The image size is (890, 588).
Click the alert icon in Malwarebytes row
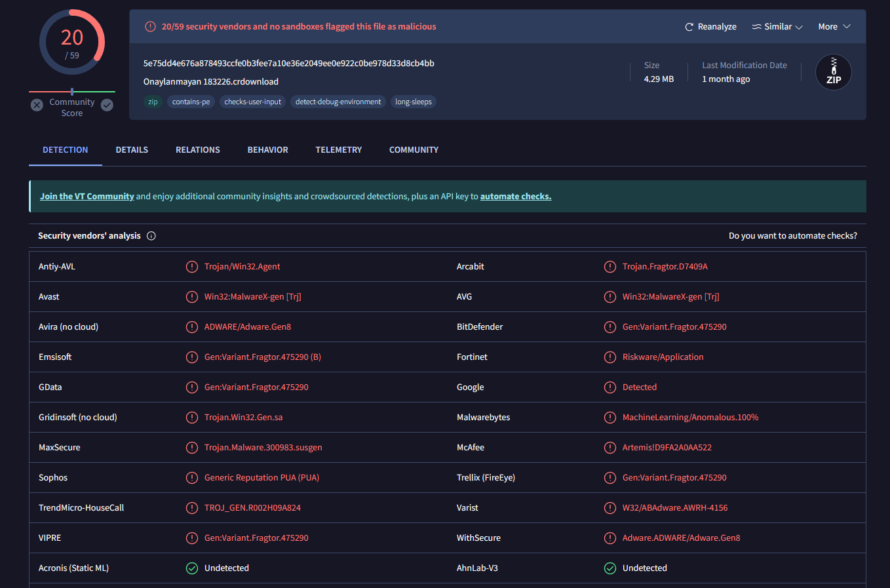pyautogui.click(x=610, y=418)
